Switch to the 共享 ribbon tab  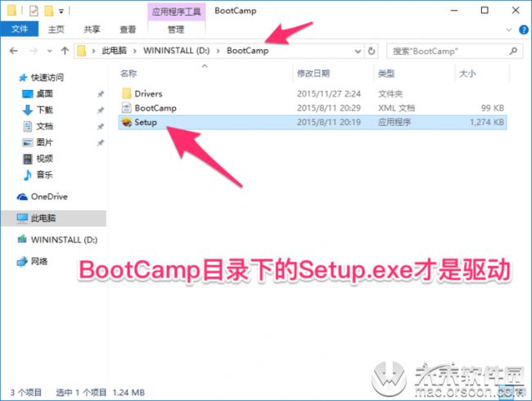coord(92,29)
